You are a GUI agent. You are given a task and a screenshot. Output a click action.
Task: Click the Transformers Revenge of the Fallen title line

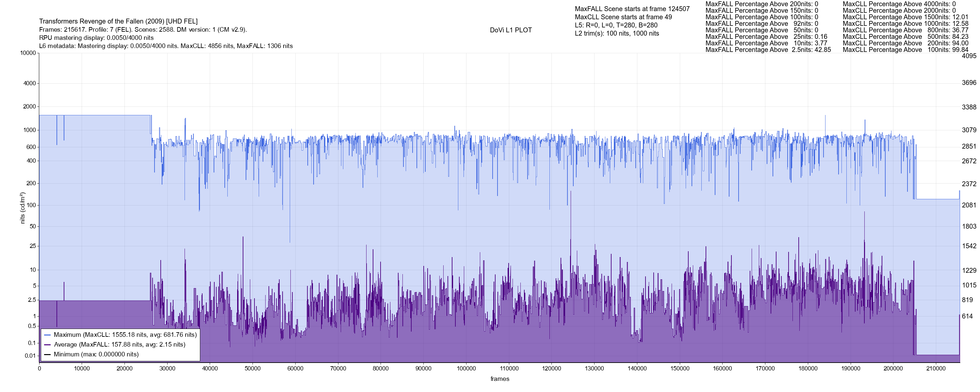[x=118, y=21]
